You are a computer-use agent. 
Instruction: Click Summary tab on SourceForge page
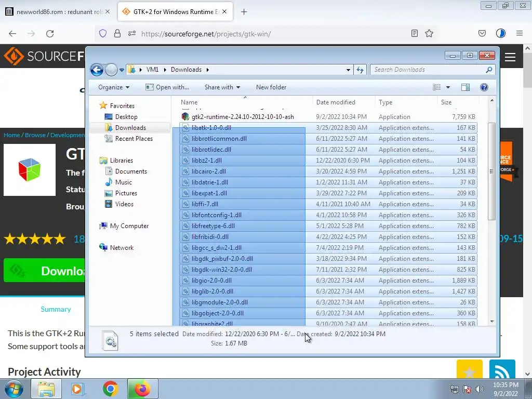click(x=56, y=309)
